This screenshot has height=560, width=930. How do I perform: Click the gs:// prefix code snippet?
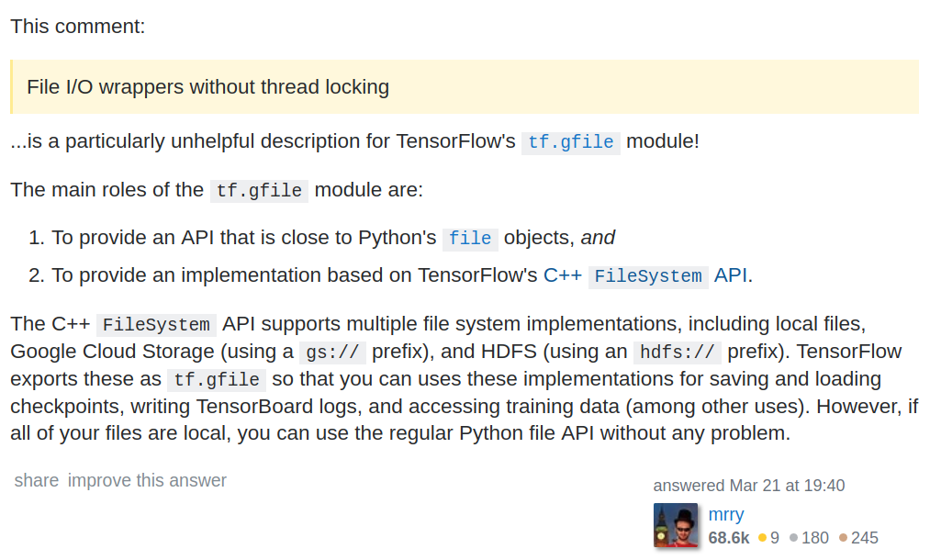332,352
